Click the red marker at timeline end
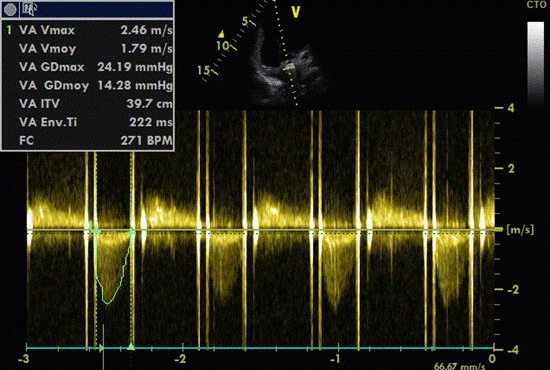The image size is (550, 370). pyautogui.click(x=494, y=347)
